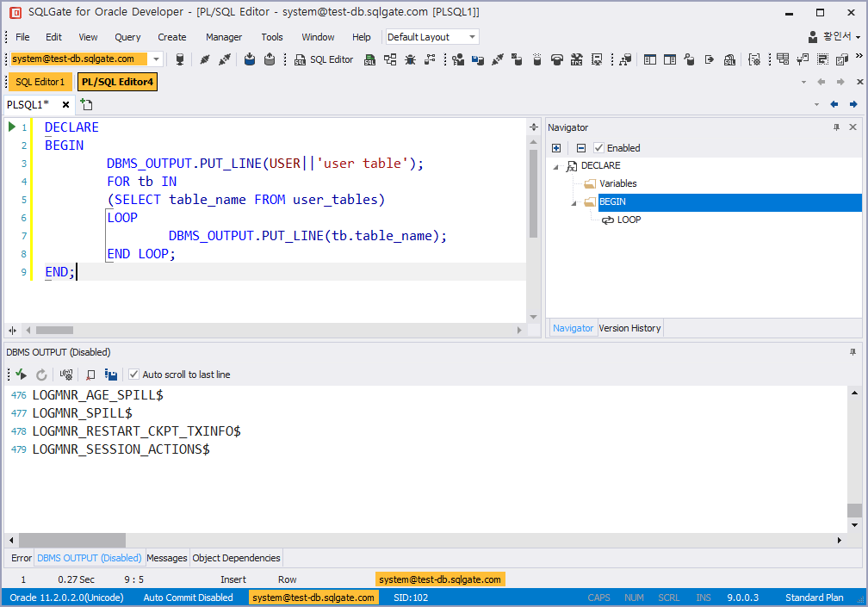This screenshot has width=868, height=607.
Task: Toggle the Enabled checkbox in Navigator
Action: pos(598,147)
